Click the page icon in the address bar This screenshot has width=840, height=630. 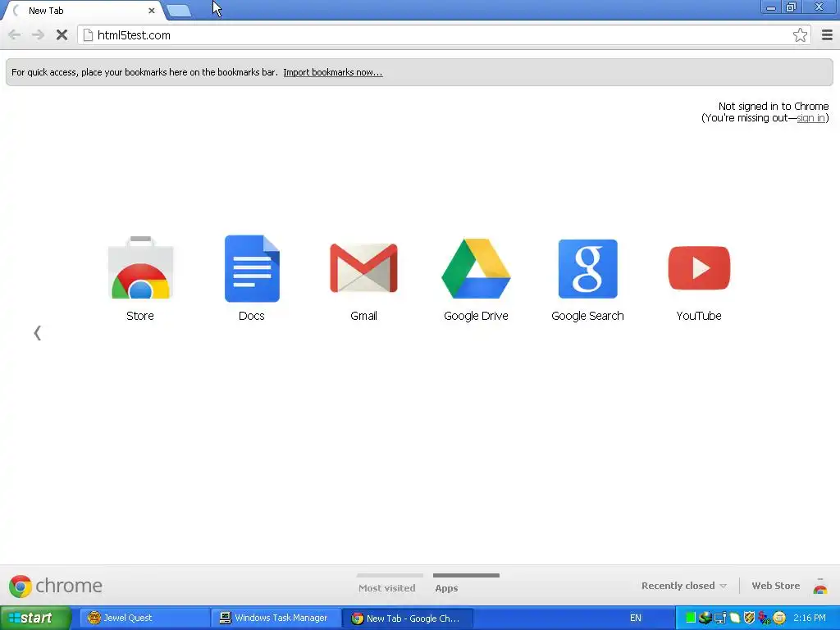(88, 35)
